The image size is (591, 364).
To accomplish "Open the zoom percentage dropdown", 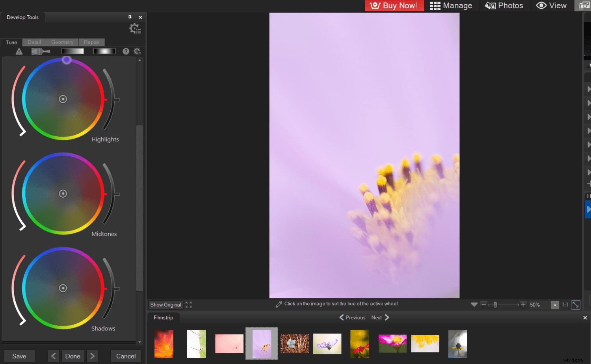I will pos(555,305).
